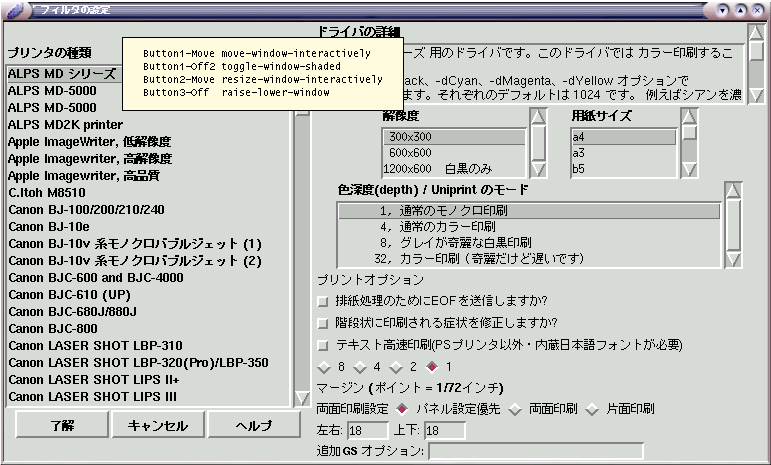The width and height of the screenshot is (771, 465).
Task: Click the driver details scrollbar thumb
Action: click(756, 51)
